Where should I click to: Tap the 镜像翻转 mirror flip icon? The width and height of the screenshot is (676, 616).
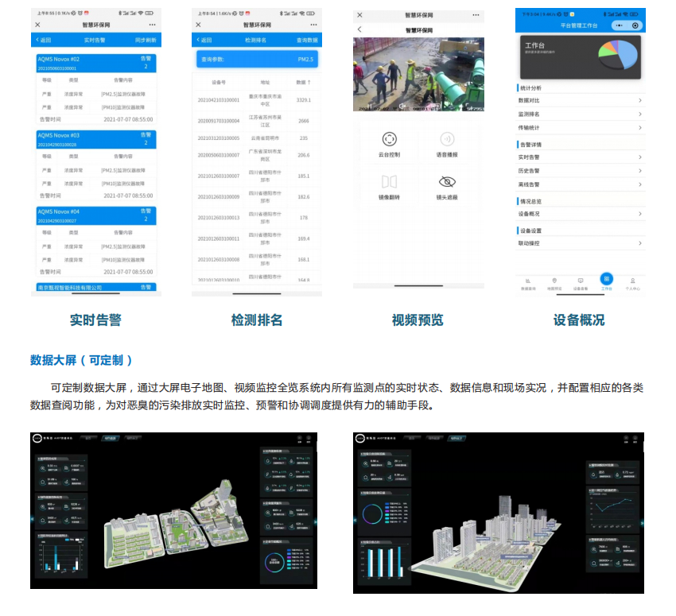[390, 182]
